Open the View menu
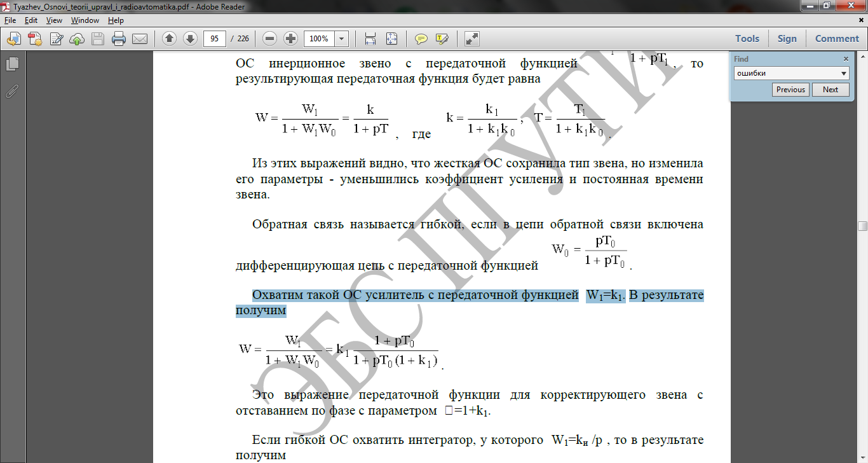 pyautogui.click(x=54, y=20)
